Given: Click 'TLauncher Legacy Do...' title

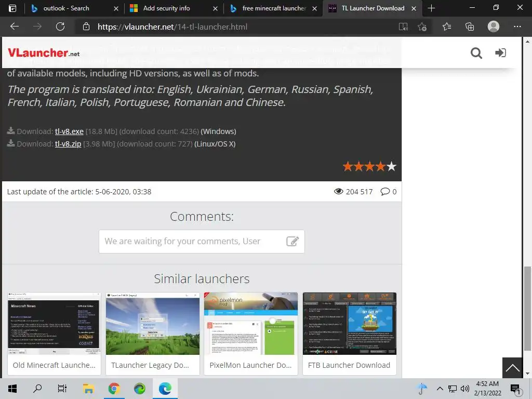Looking at the screenshot, I should 150,365.
